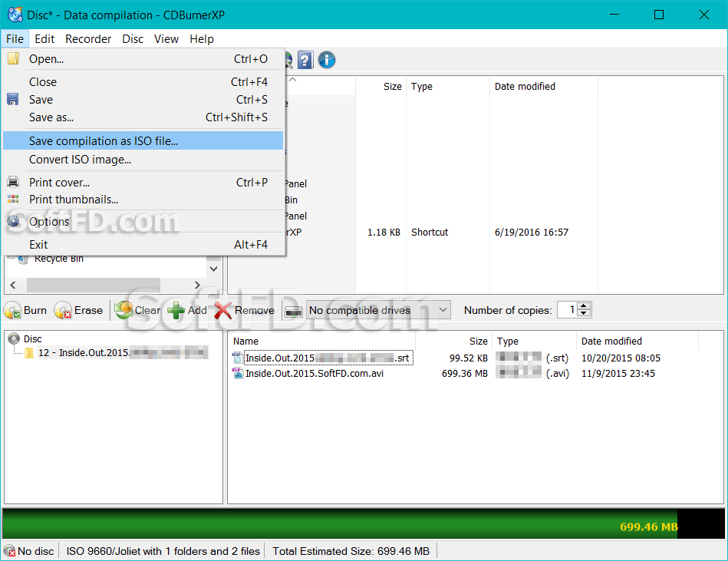Screen dimensions: 728x561
Task: Click the red X Remove icon
Action: [223, 310]
